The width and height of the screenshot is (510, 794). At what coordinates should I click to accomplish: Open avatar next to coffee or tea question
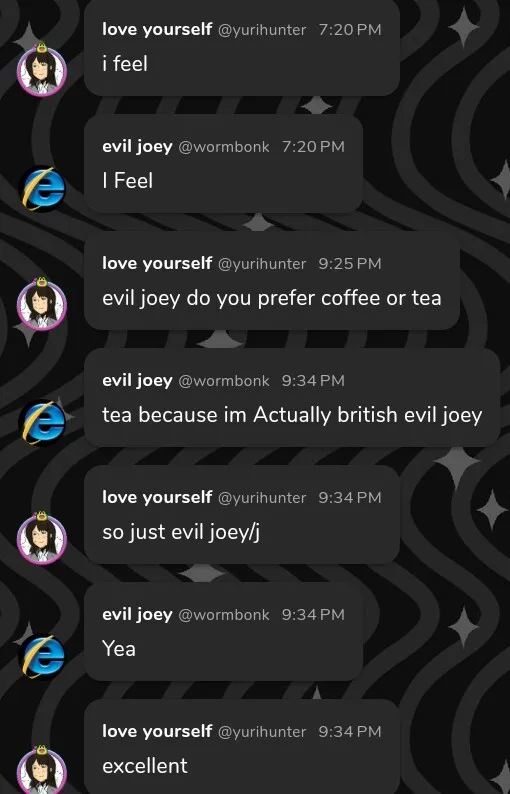pos(42,304)
